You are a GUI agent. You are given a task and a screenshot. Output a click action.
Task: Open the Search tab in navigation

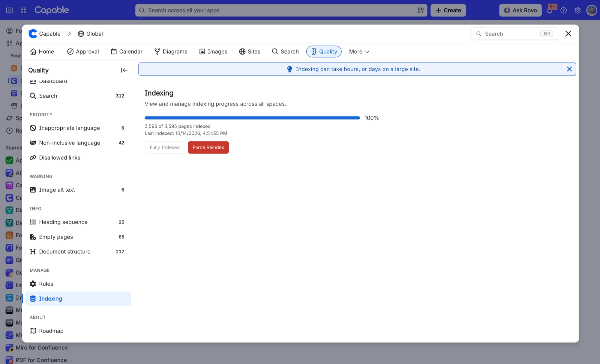click(x=285, y=52)
